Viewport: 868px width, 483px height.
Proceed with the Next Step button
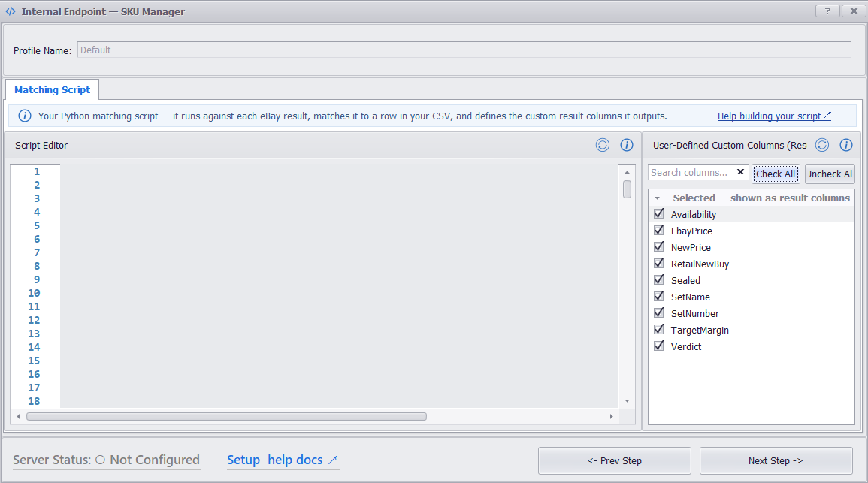tap(776, 461)
